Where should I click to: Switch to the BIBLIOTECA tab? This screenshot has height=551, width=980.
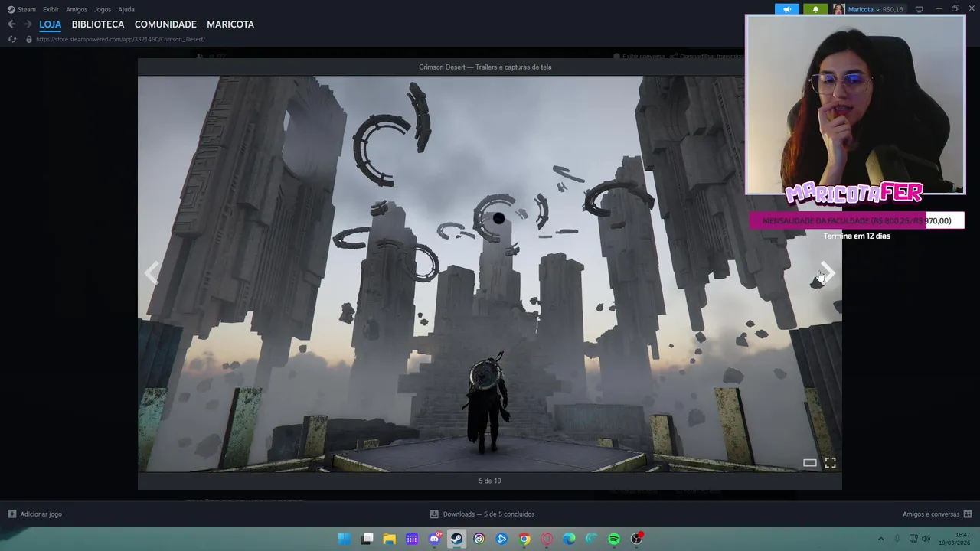[x=98, y=24]
